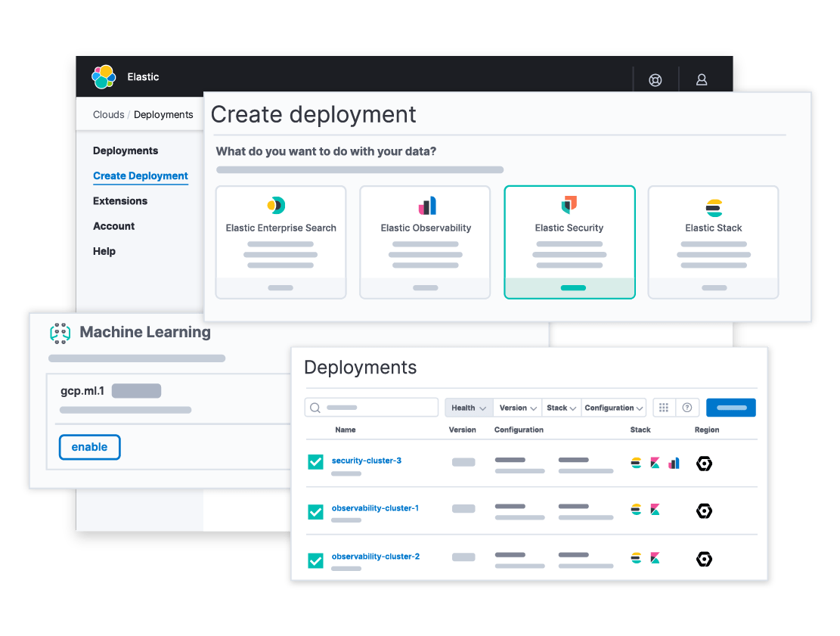Select Extensions in the sidebar menu
This screenshot has height=636, width=840.
point(120,201)
